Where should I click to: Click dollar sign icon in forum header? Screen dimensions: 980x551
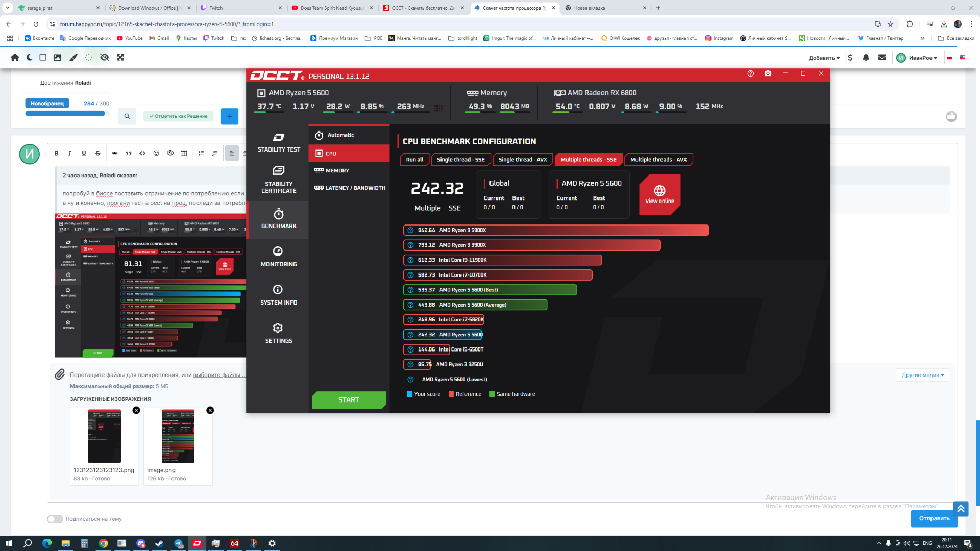(x=850, y=58)
